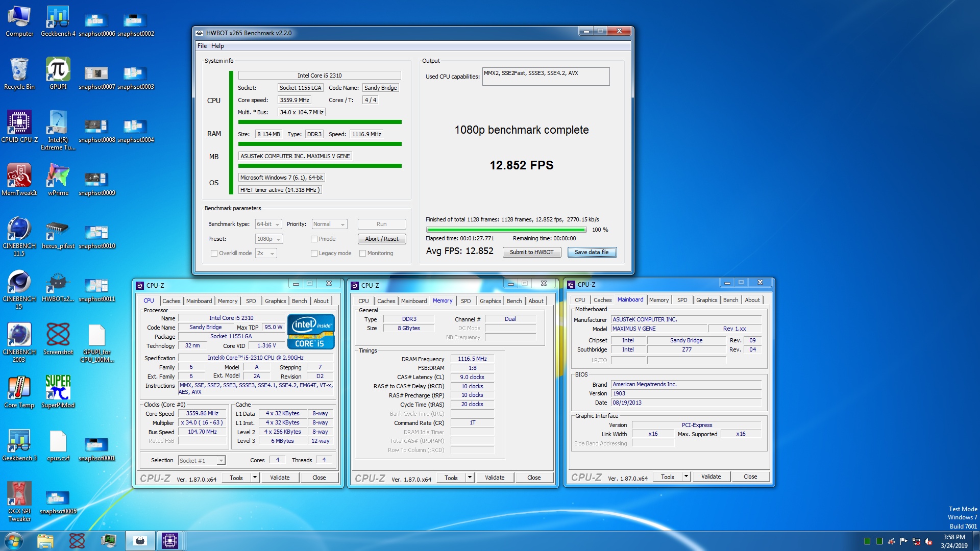The width and height of the screenshot is (980, 551).
Task: Select SPD tab in middle CPU-Z window
Action: [466, 301]
